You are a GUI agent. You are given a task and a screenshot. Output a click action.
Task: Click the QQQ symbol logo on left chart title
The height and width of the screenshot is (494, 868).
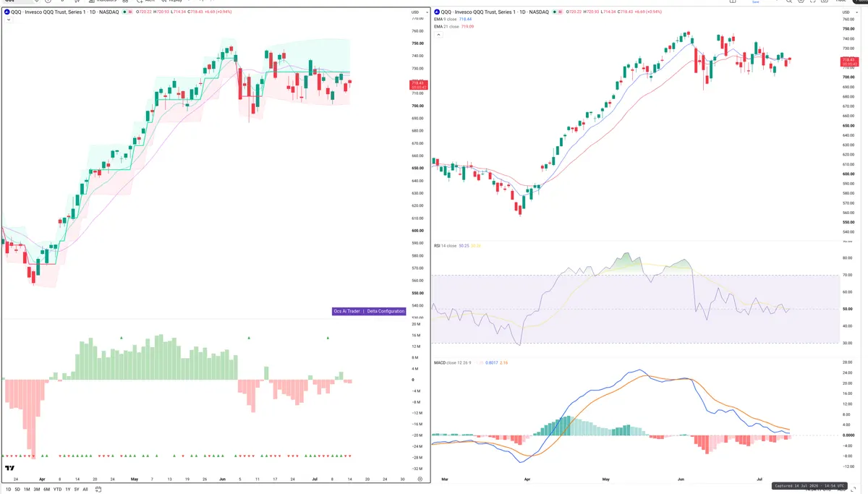pos(6,12)
